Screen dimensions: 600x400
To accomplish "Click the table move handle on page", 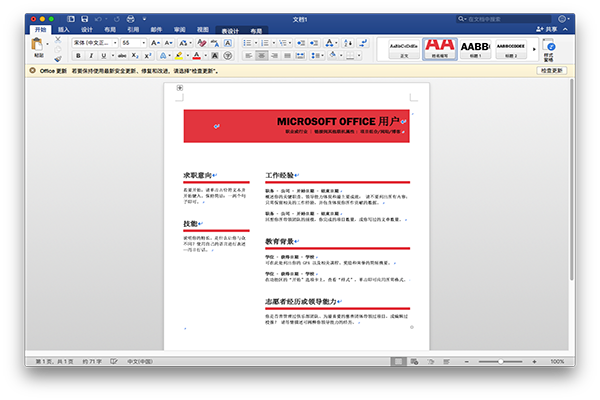I will click(x=179, y=88).
